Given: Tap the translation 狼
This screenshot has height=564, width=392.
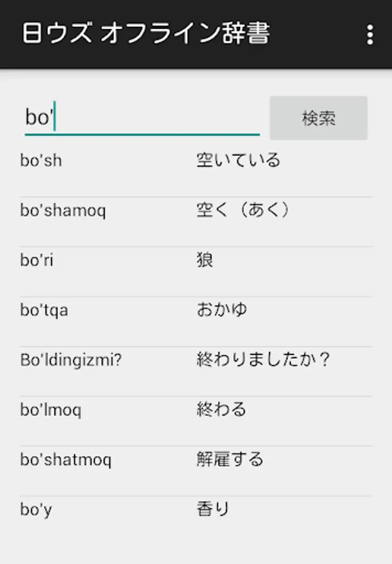Looking at the screenshot, I should click(x=205, y=260).
